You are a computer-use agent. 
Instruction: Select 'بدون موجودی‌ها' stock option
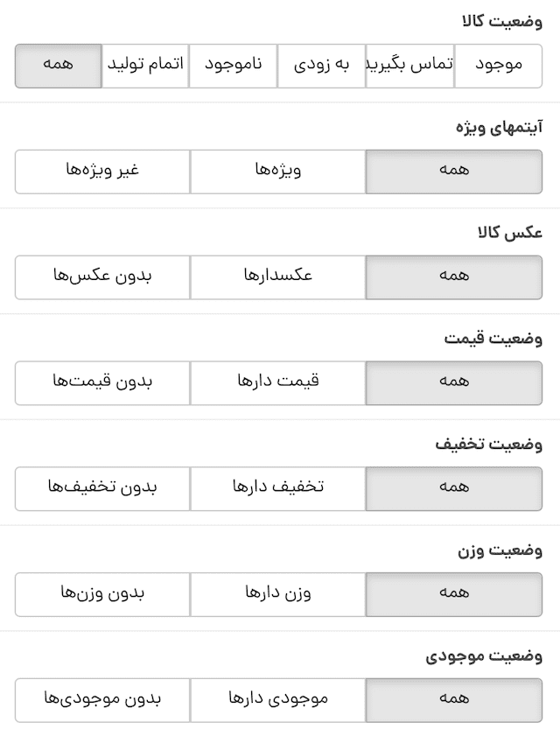(102, 700)
